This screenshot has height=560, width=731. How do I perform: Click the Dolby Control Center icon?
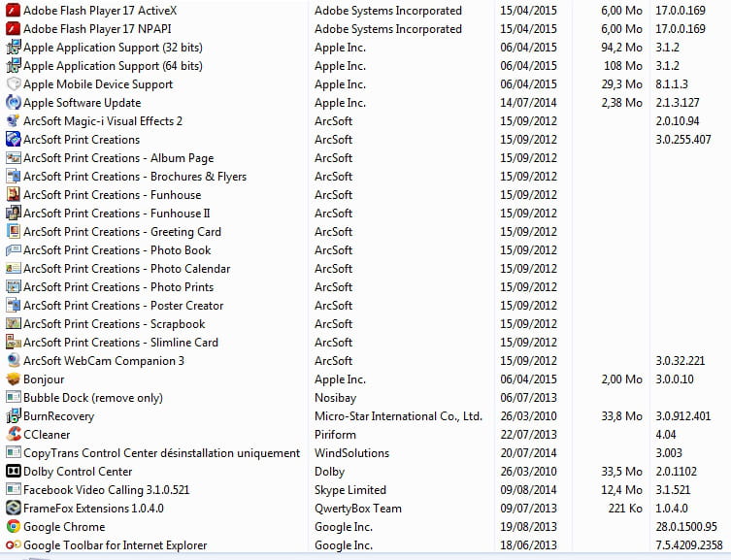point(13,472)
